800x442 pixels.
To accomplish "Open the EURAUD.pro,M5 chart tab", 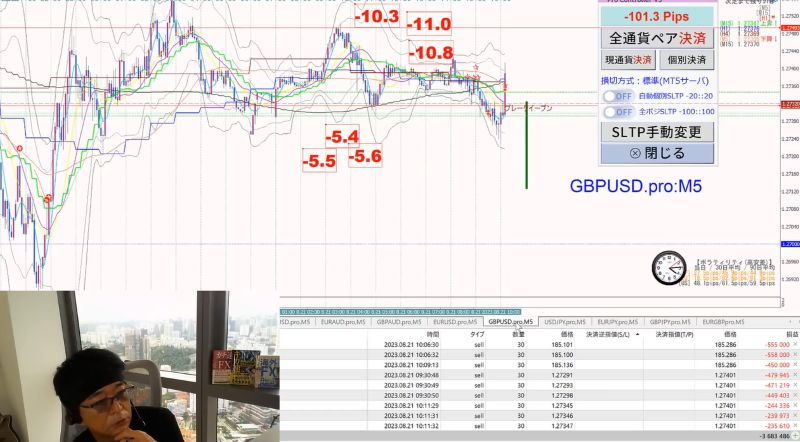I will 343,322.
